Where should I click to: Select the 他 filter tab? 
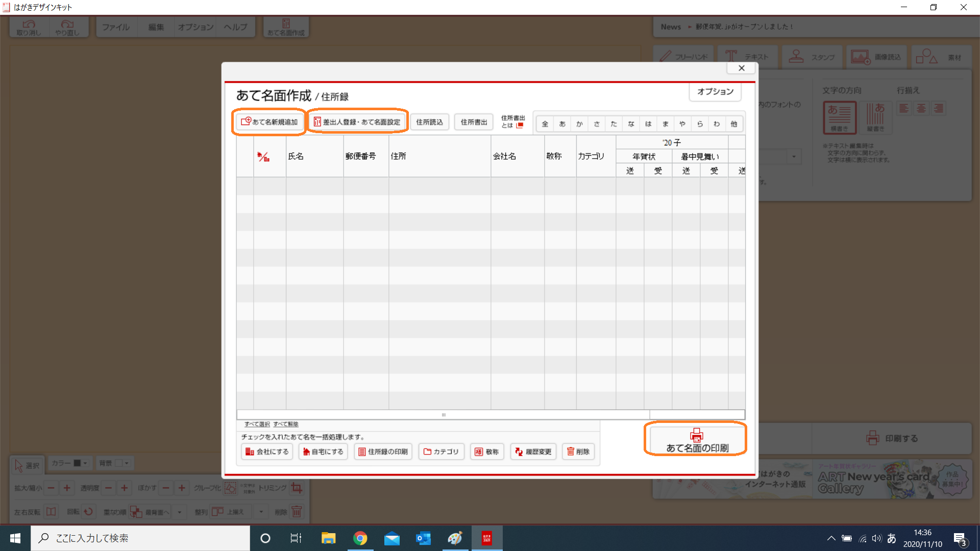tap(734, 124)
